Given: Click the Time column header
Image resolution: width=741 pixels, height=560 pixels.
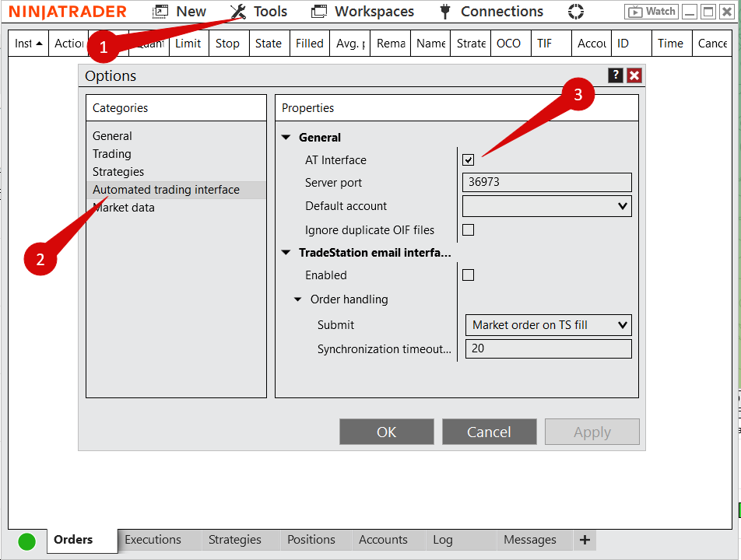Looking at the screenshot, I should coord(672,44).
